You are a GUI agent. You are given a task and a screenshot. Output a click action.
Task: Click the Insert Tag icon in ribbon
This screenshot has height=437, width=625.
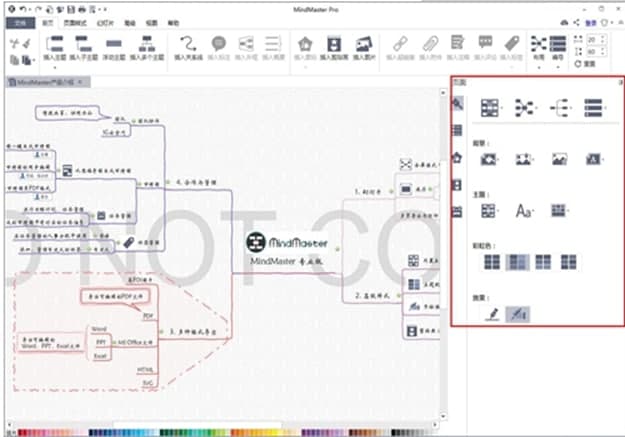pyautogui.click(x=511, y=43)
